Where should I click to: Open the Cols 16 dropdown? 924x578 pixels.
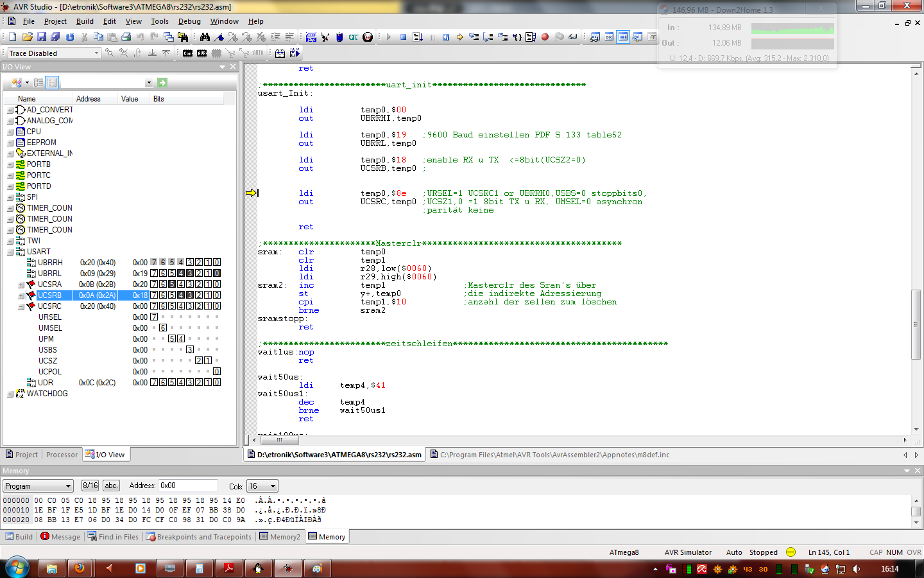[x=273, y=486]
